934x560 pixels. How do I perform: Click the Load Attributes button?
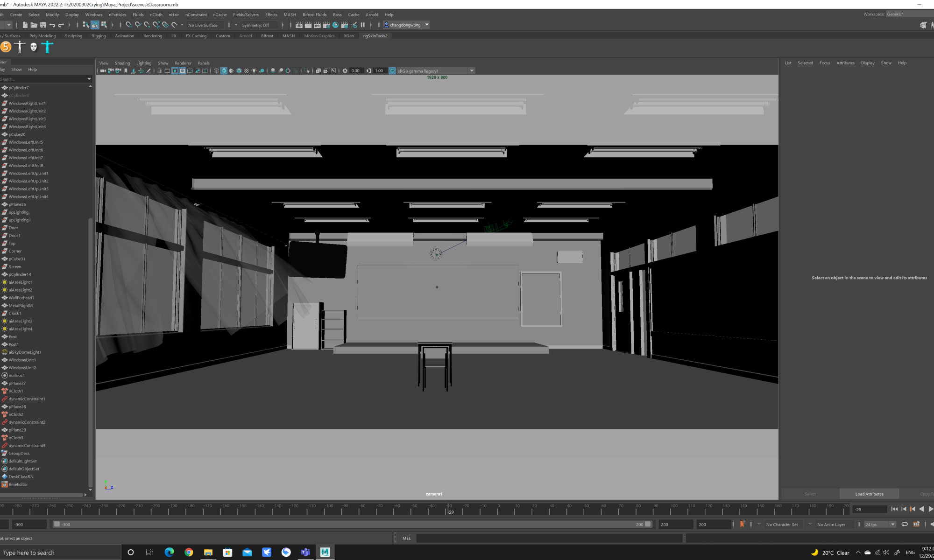[869, 494]
